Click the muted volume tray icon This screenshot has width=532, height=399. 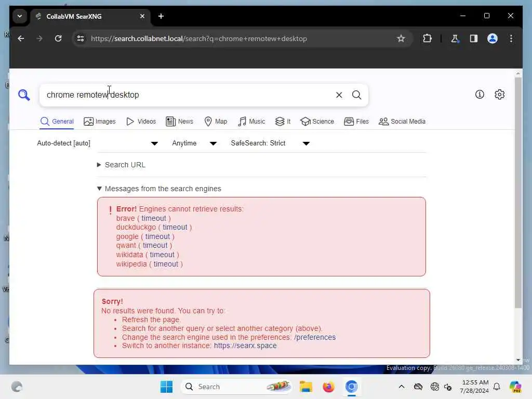(448, 387)
